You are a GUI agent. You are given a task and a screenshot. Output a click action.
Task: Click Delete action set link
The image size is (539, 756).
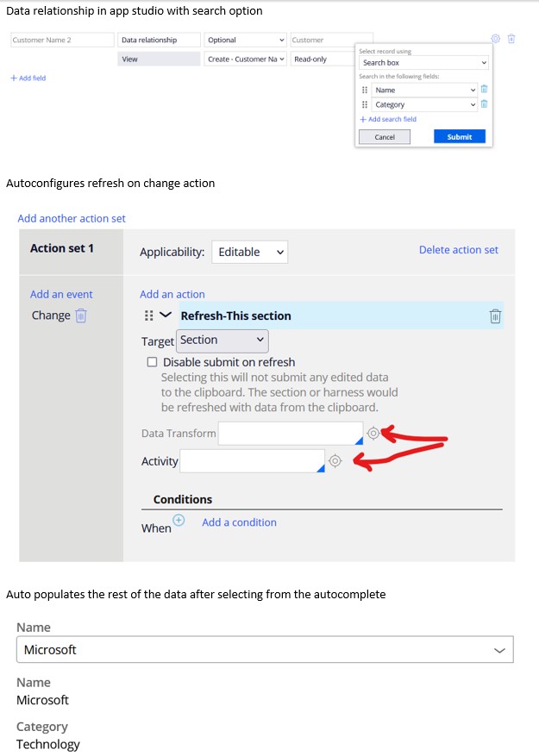coord(458,250)
